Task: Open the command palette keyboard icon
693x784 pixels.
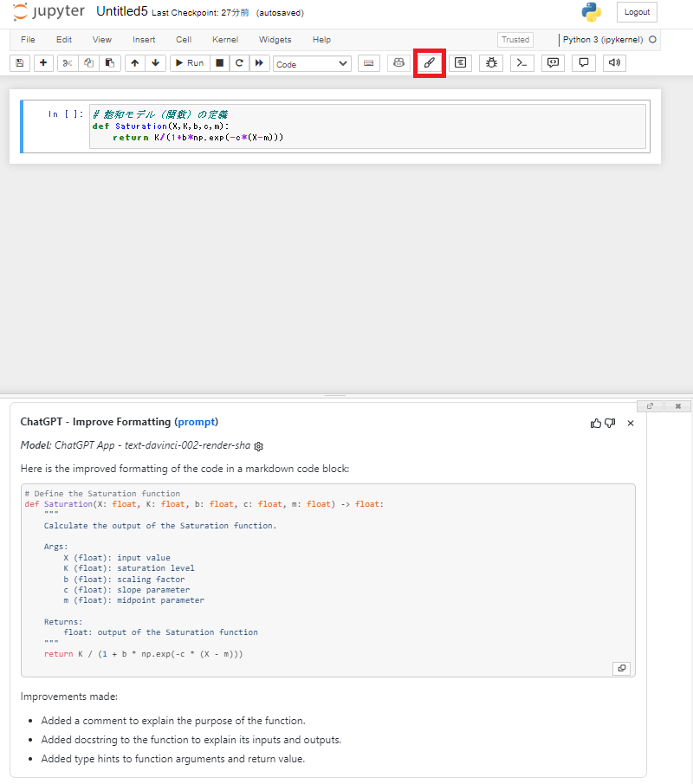Action: tap(368, 63)
